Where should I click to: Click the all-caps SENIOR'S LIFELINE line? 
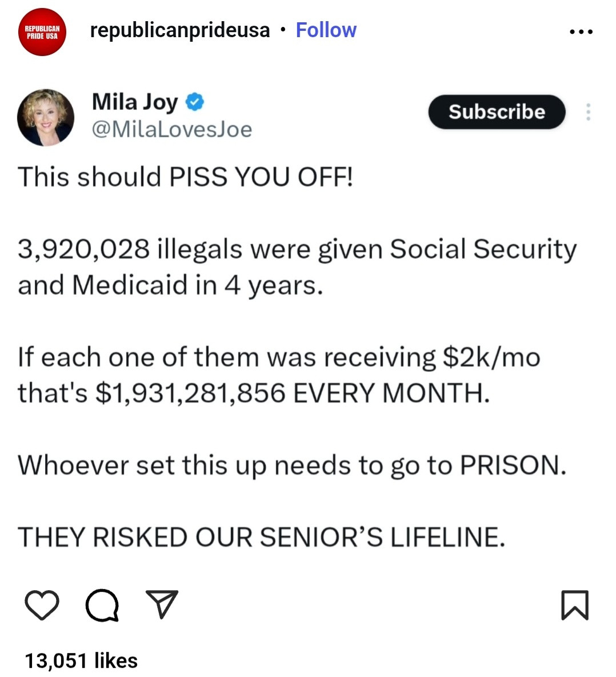pos(262,537)
